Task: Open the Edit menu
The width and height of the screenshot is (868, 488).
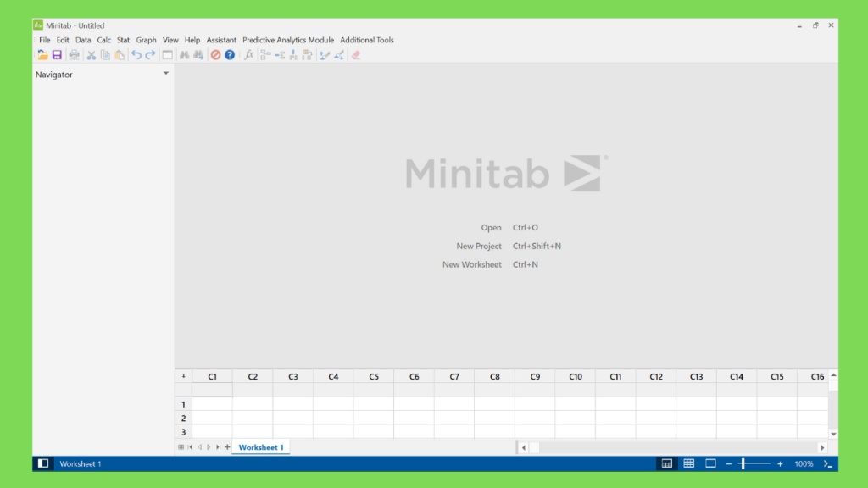Action: (x=63, y=40)
